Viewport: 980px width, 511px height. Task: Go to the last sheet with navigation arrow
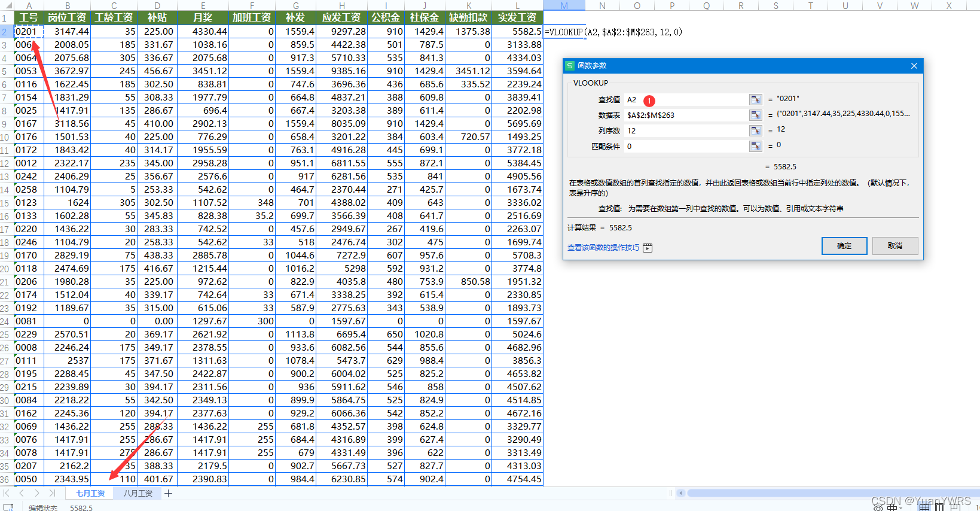point(52,493)
